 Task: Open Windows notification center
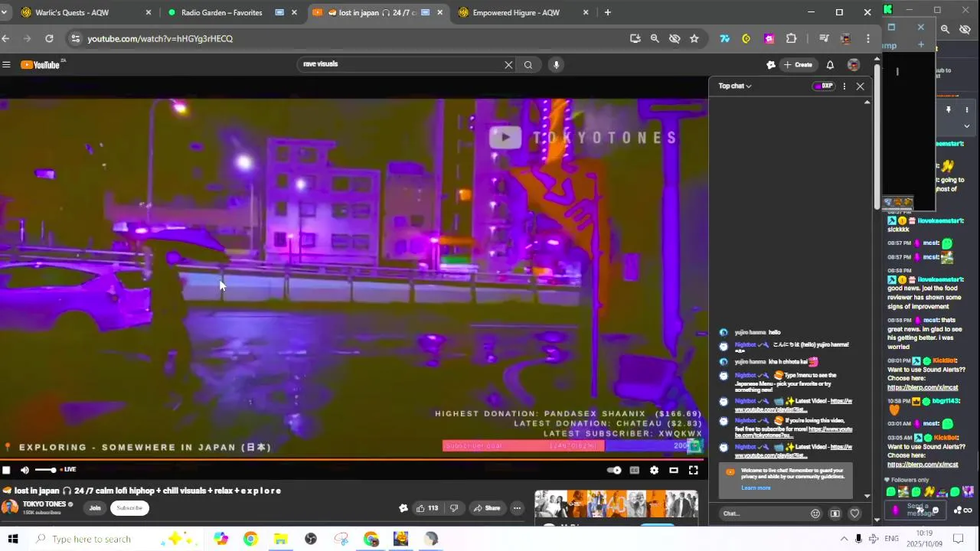tap(958, 540)
